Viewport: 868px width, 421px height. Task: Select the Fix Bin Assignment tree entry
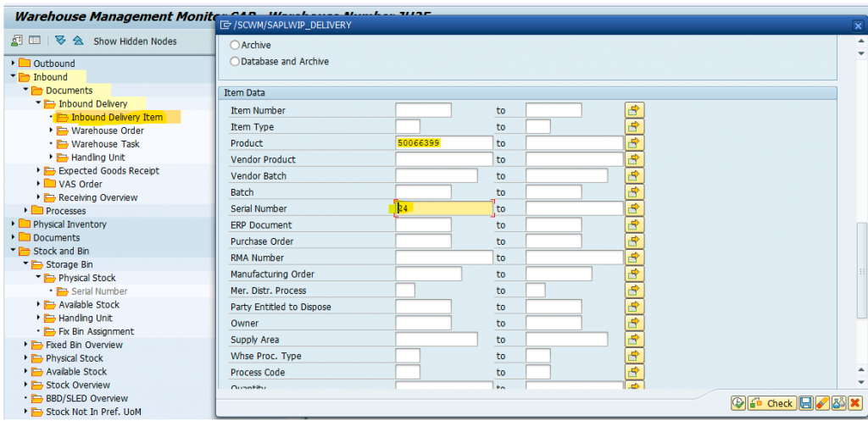(x=97, y=331)
